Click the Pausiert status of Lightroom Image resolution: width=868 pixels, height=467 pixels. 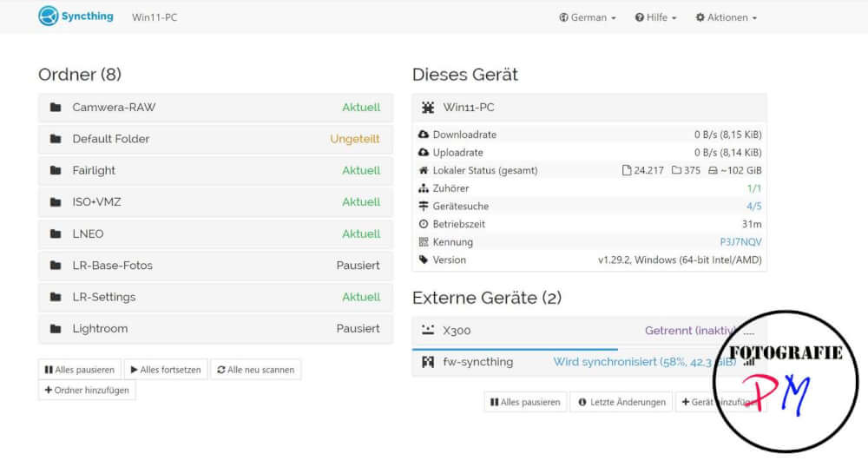358,329
